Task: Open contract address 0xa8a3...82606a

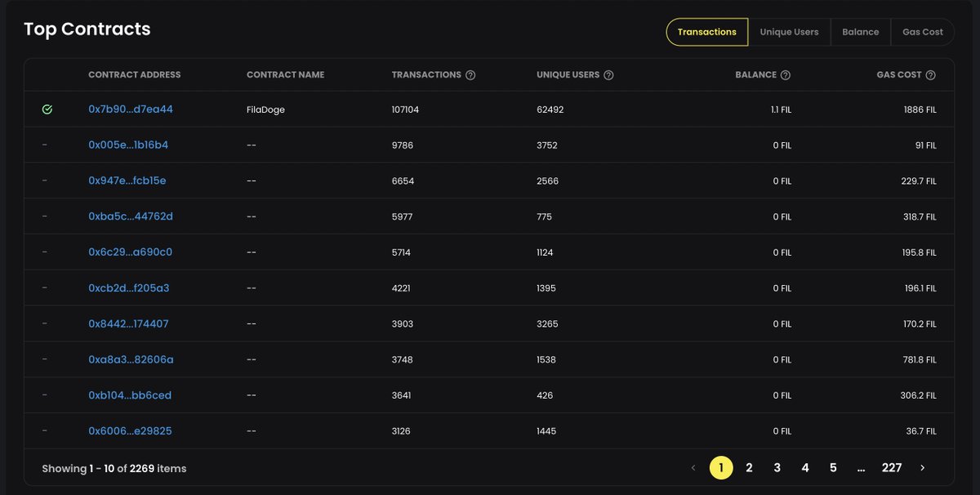Action: pos(131,359)
